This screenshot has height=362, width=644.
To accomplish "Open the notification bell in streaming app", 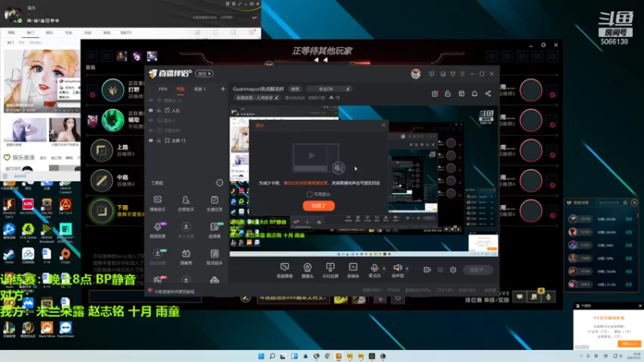I will coord(474,93).
